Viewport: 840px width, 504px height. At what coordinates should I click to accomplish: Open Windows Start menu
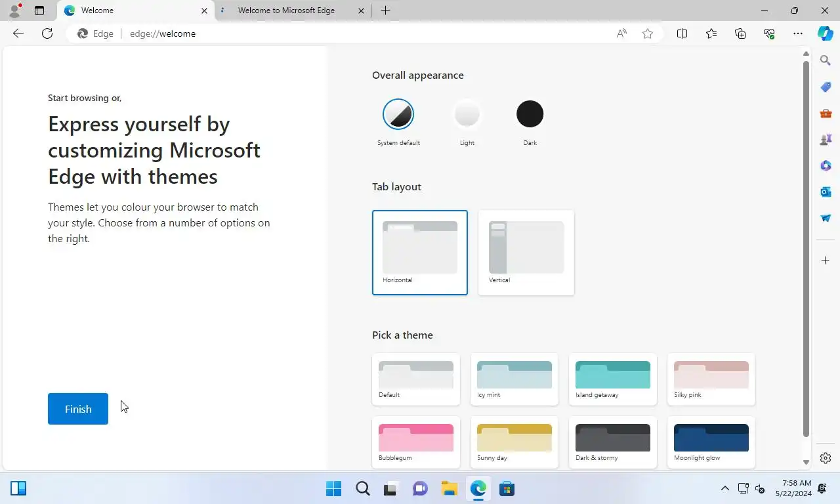(x=333, y=488)
